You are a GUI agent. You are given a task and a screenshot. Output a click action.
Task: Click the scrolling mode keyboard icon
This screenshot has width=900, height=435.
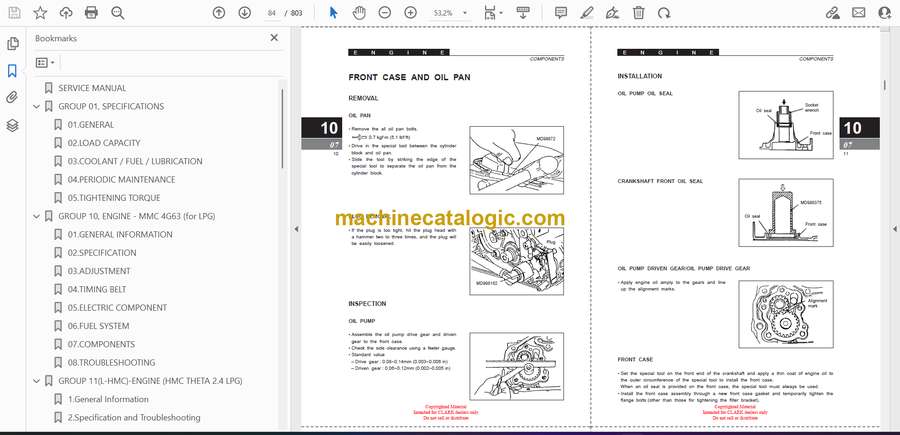523,13
